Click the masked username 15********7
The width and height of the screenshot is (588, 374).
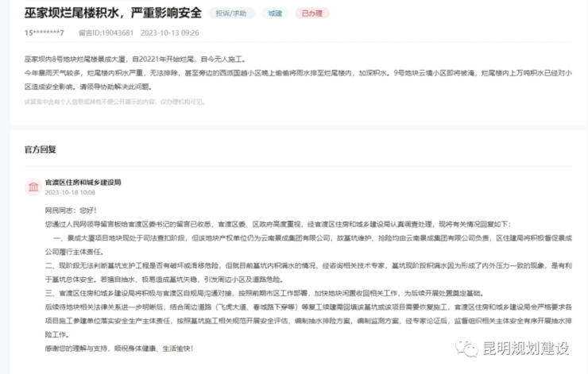[44, 33]
